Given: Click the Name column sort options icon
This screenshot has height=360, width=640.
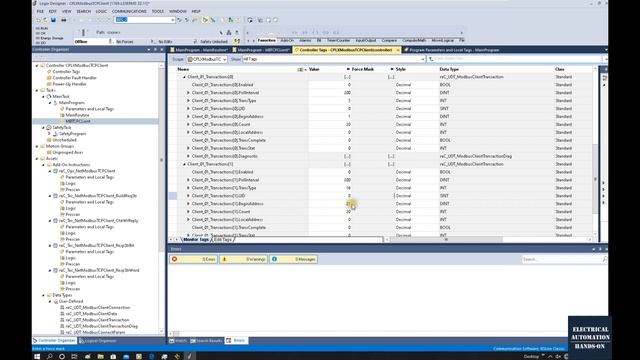Looking at the screenshot, I should pyautogui.click(x=301, y=69).
